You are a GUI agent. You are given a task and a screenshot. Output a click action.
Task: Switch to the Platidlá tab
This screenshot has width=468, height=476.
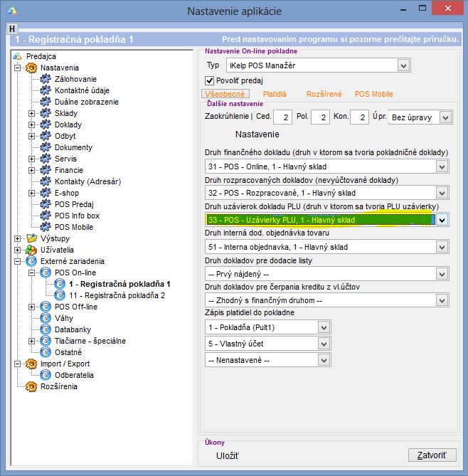tap(275, 94)
